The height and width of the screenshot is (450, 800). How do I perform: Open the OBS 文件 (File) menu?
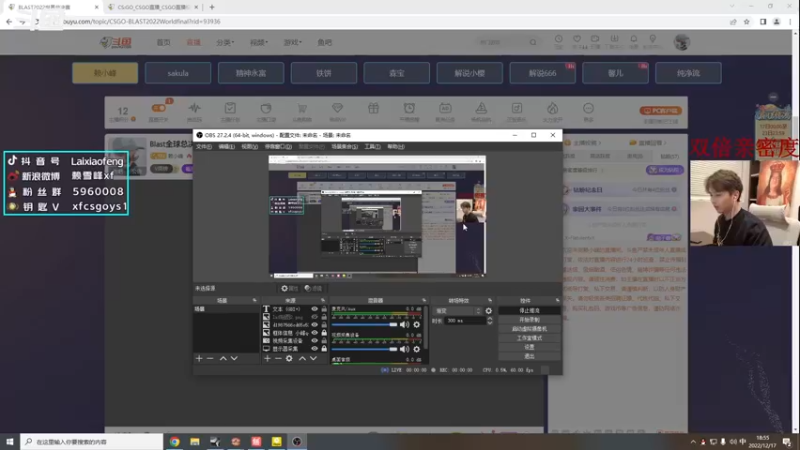pos(204,147)
